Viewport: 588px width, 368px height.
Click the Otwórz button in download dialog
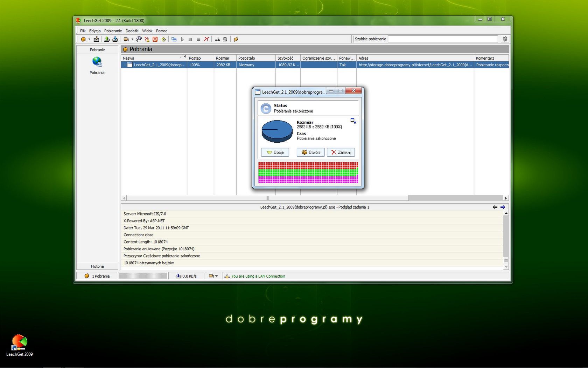(x=311, y=152)
